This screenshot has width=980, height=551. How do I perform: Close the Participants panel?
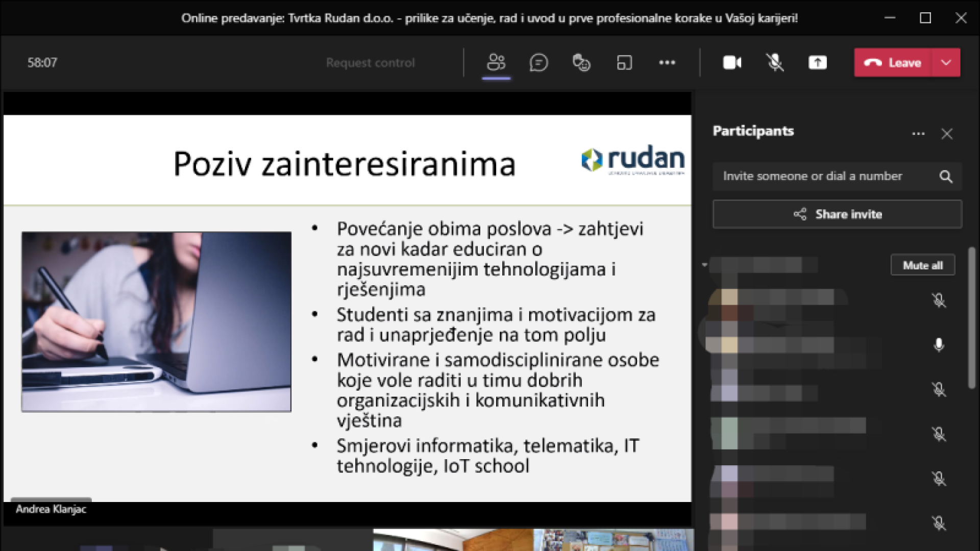(947, 133)
